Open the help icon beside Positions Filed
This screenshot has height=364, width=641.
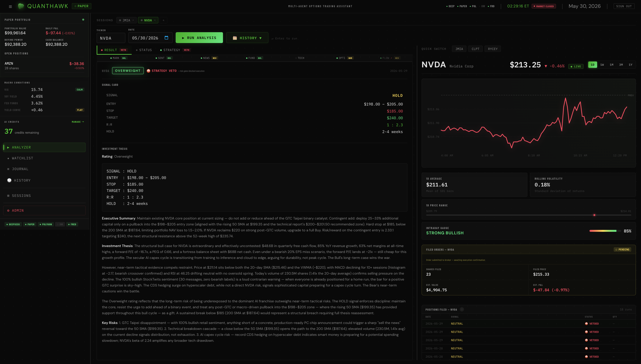pos(462,310)
